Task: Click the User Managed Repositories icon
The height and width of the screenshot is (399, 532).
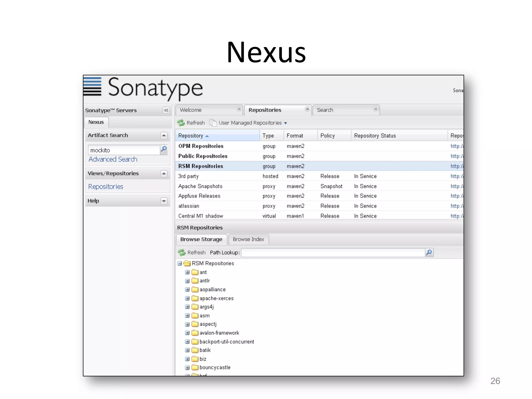Action: [213, 123]
